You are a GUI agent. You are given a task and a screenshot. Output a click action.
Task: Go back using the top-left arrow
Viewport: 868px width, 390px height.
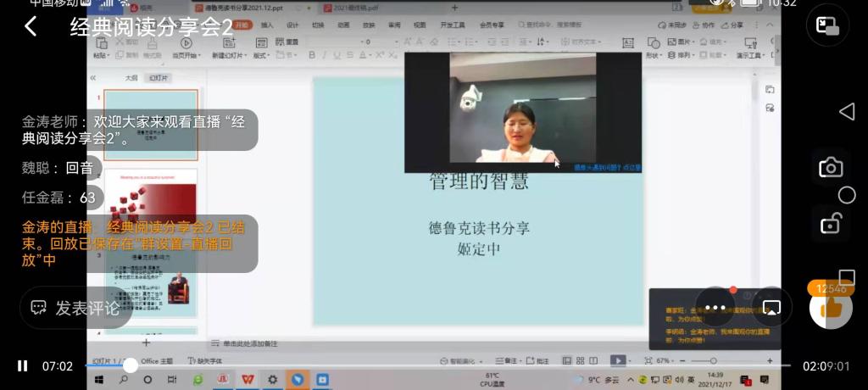31,26
